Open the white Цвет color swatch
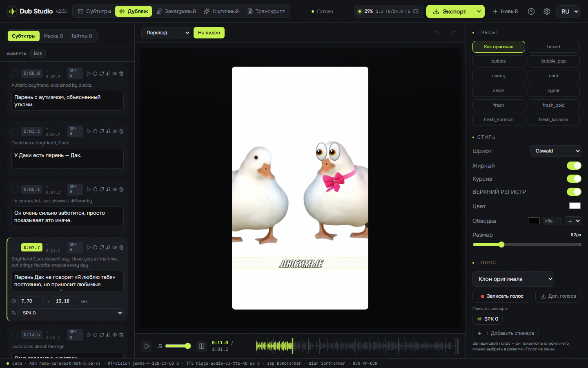The image size is (588, 368). 575,206
